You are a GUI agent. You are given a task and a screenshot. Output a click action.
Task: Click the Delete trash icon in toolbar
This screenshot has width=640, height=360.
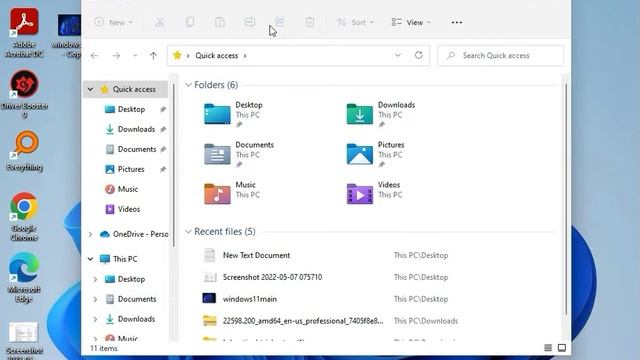pyautogui.click(x=310, y=22)
